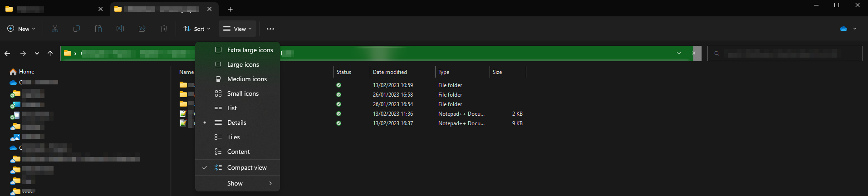Click the Delete trash icon
The image size is (868, 196).
click(x=164, y=29)
